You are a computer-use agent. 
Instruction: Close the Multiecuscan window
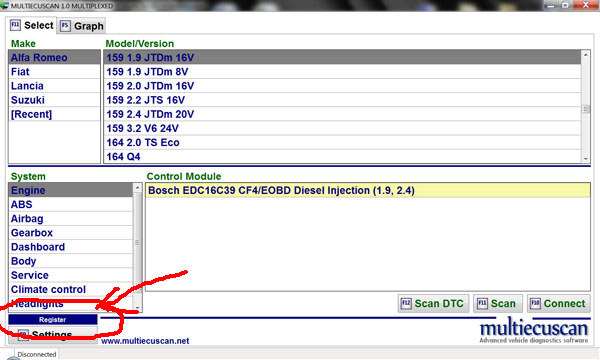tap(585, 5)
